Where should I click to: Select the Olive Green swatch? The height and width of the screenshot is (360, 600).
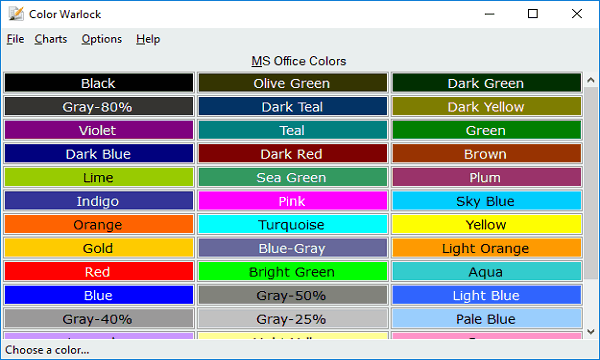pos(293,83)
